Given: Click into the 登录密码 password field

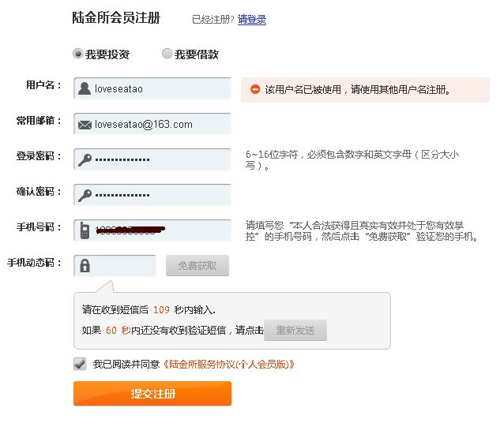Looking at the screenshot, I should click(152, 159).
